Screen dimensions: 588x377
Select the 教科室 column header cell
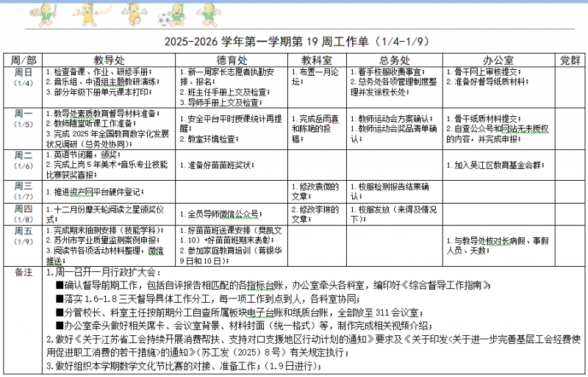coord(317,60)
